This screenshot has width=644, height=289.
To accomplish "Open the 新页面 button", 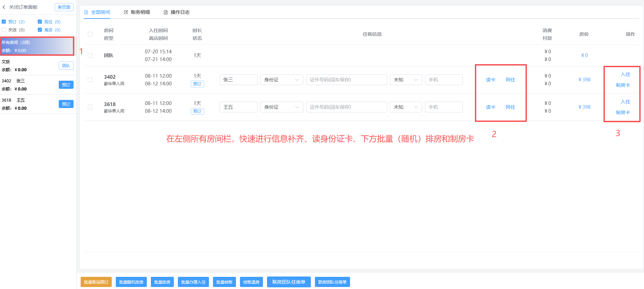I will pos(64,7).
